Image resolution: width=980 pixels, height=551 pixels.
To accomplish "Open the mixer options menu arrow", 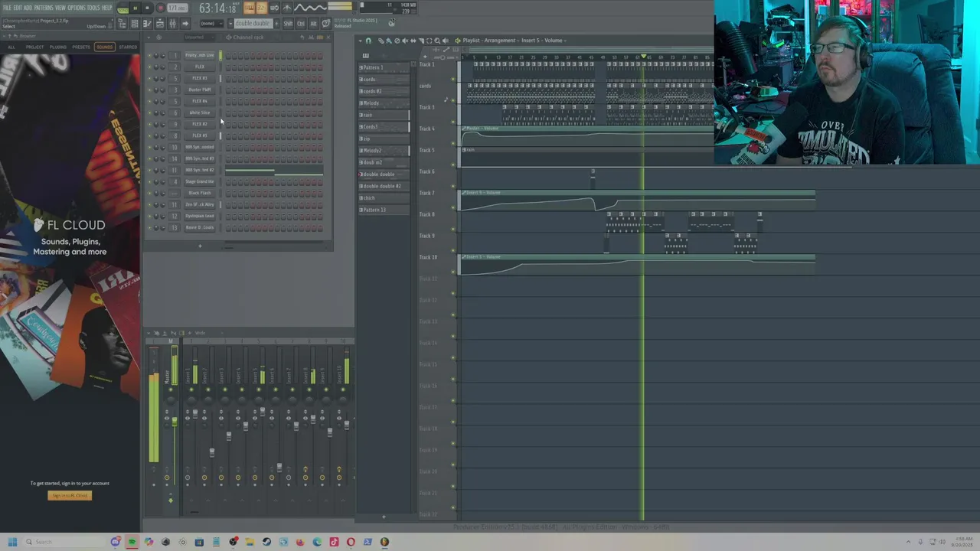I will click(149, 333).
